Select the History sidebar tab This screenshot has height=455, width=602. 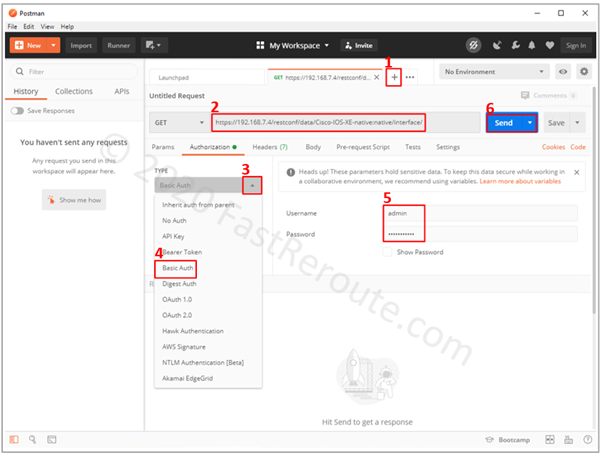click(x=26, y=91)
